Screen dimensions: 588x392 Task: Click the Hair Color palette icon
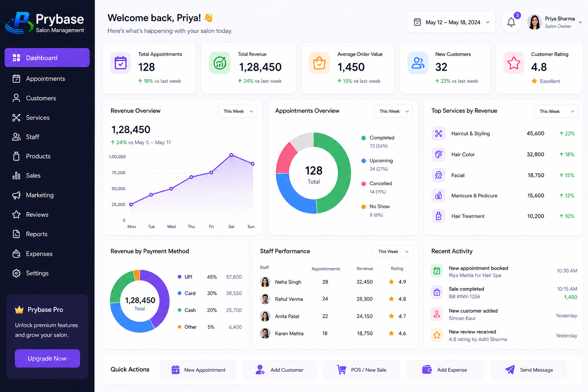pos(439,154)
